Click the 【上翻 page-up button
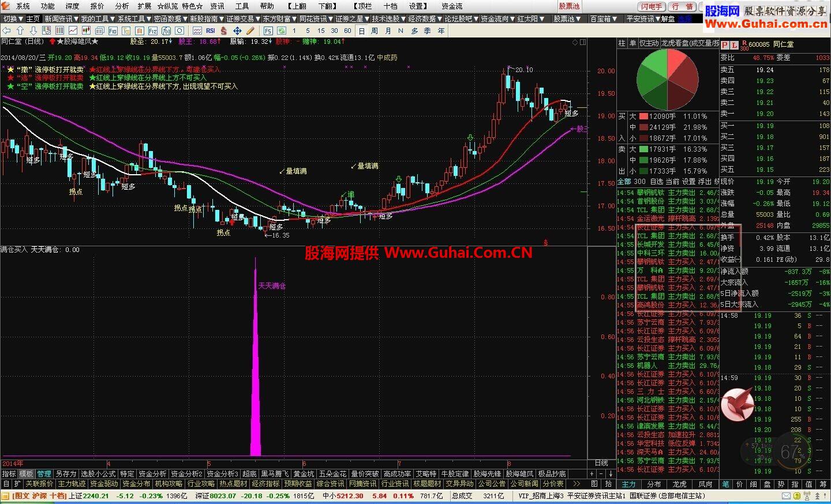Image resolution: width=831 pixels, height=504 pixels. 297,6
